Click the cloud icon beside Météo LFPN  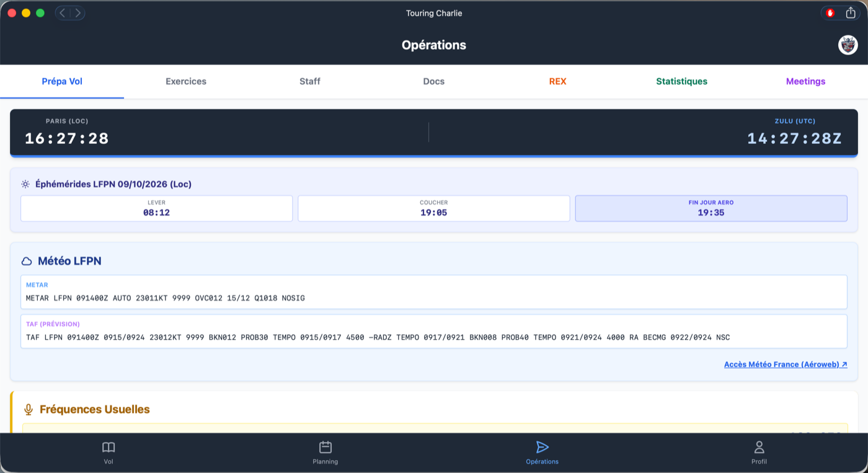[27, 262]
